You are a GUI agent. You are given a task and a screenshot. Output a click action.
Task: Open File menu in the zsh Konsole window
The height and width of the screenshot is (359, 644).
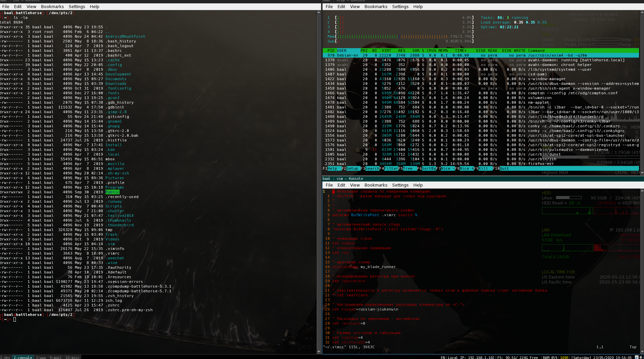6,6
